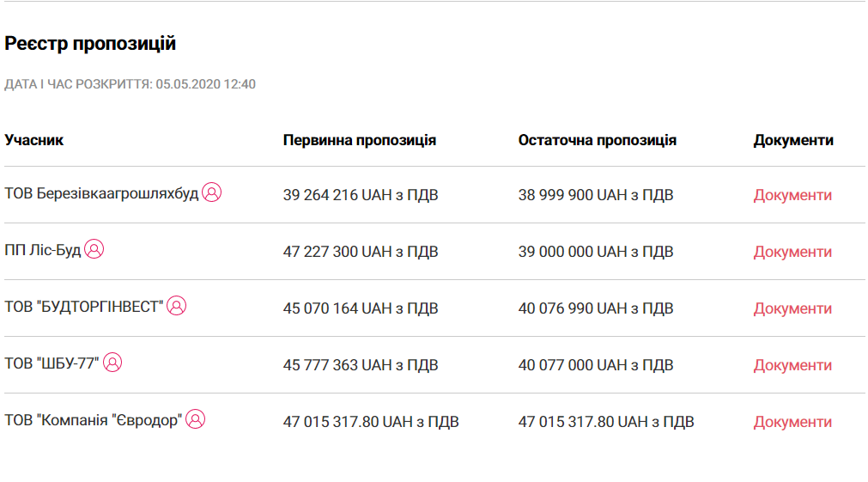Open profile icon next to ТОВ "ШБУ-77"

pyautogui.click(x=112, y=363)
